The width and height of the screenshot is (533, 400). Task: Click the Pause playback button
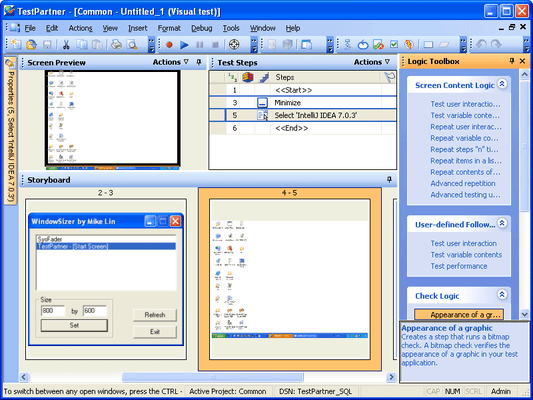click(200, 45)
